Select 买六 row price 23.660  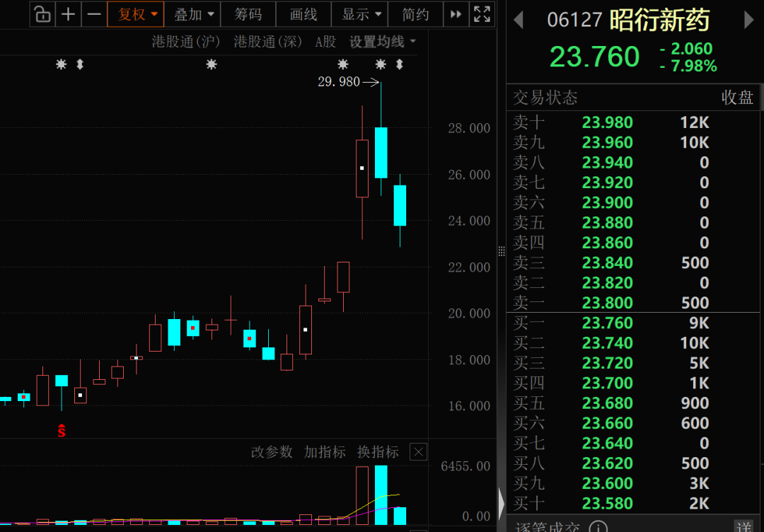coord(608,423)
